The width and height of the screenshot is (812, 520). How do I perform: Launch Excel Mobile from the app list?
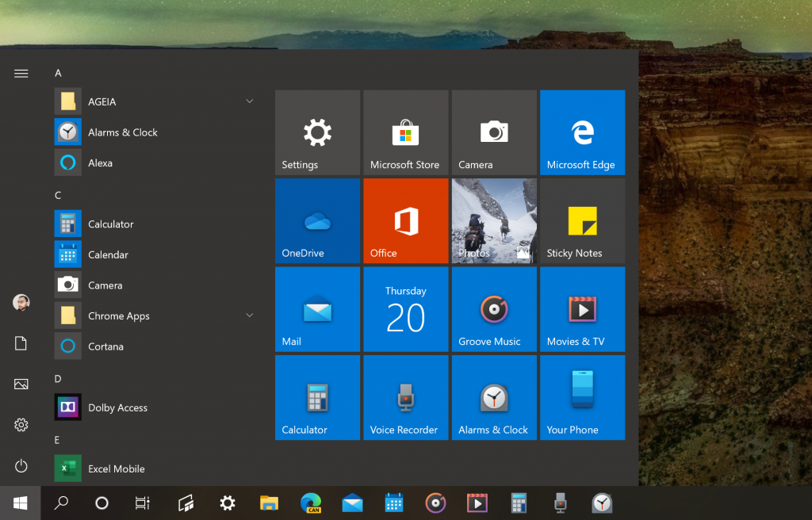[x=155, y=468]
